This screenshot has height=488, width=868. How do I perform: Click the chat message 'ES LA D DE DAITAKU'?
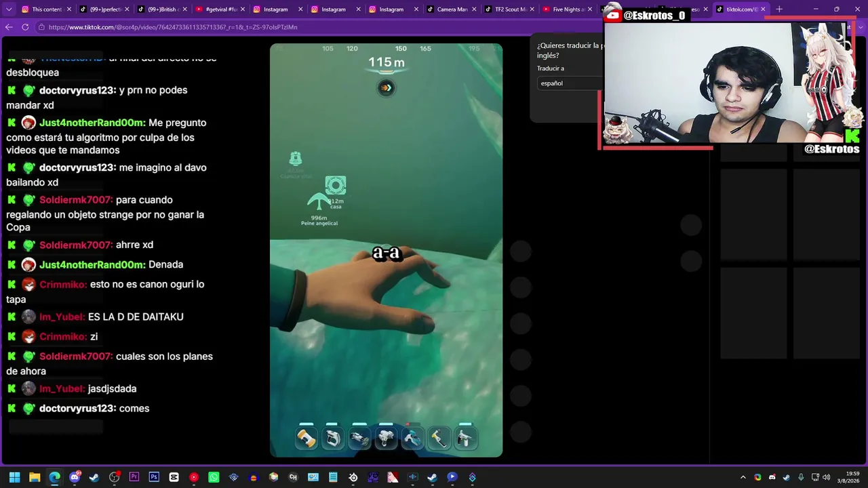(x=136, y=317)
